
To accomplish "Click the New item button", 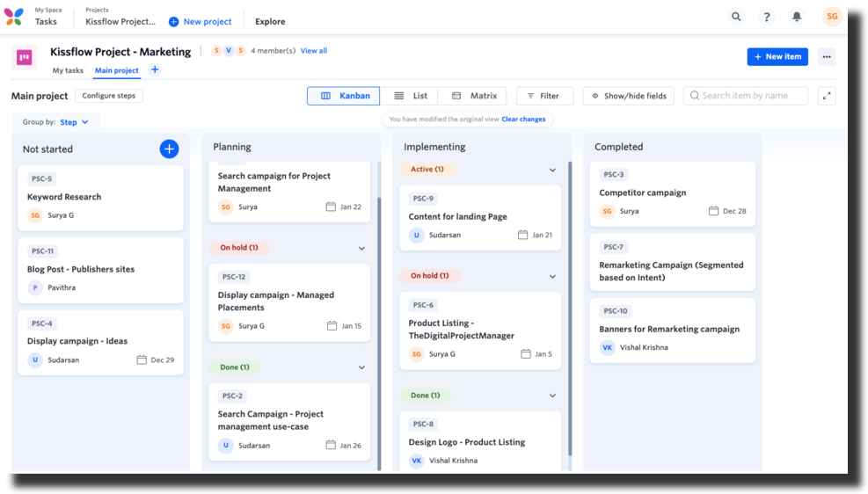I will [x=777, y=56].
